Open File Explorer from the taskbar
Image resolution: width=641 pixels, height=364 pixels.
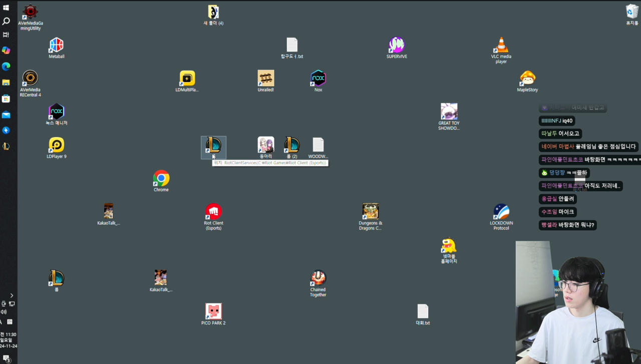tap(6, 82)
